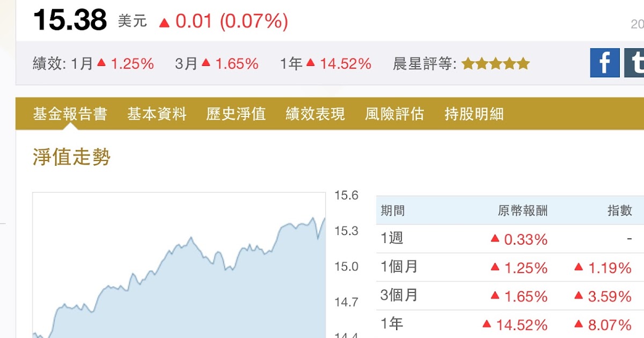Screen dimensions: 644x338
Task: Open the 歷史淨值 tab
Action: (x=236, y=114)
